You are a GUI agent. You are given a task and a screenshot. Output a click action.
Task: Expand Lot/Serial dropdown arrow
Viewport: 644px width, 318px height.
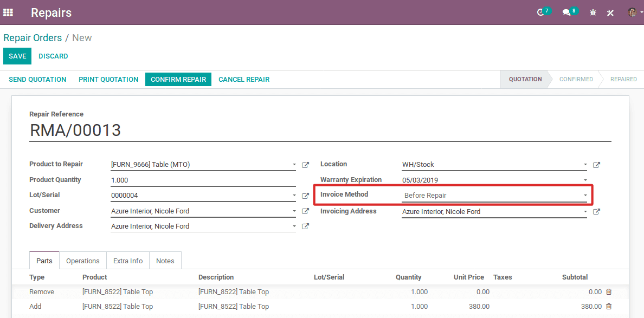(x=294, y=196)
